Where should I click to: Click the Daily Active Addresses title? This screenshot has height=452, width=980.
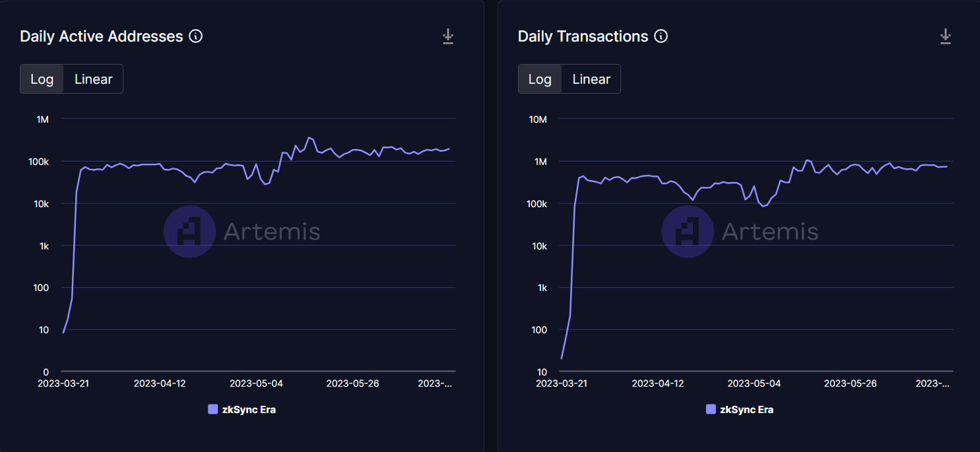point(102,36)
